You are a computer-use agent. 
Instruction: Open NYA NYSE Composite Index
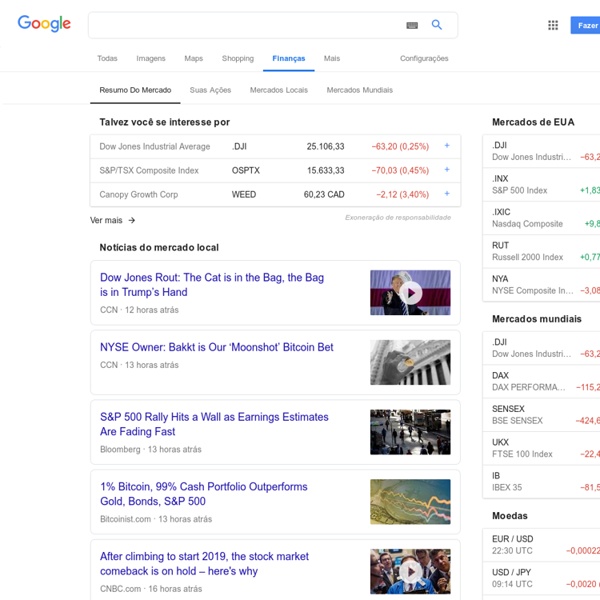[541, 285]
